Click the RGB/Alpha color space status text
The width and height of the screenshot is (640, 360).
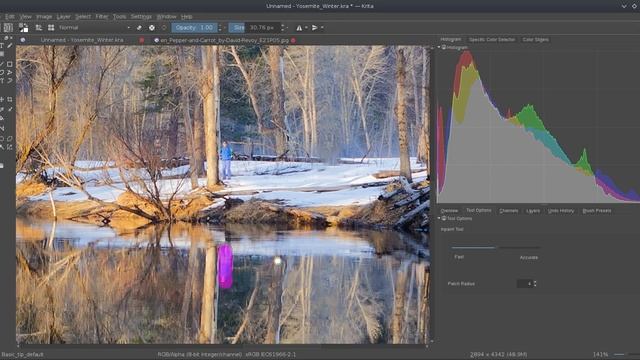227,354
